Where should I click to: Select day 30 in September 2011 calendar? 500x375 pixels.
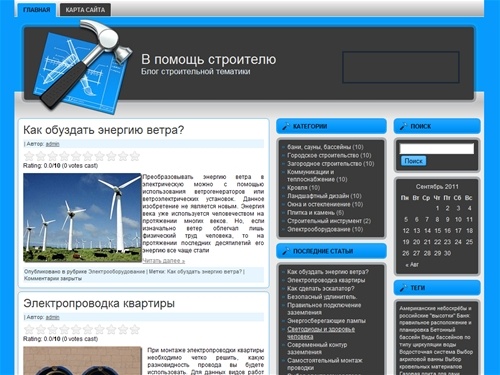tap(447, 253)
